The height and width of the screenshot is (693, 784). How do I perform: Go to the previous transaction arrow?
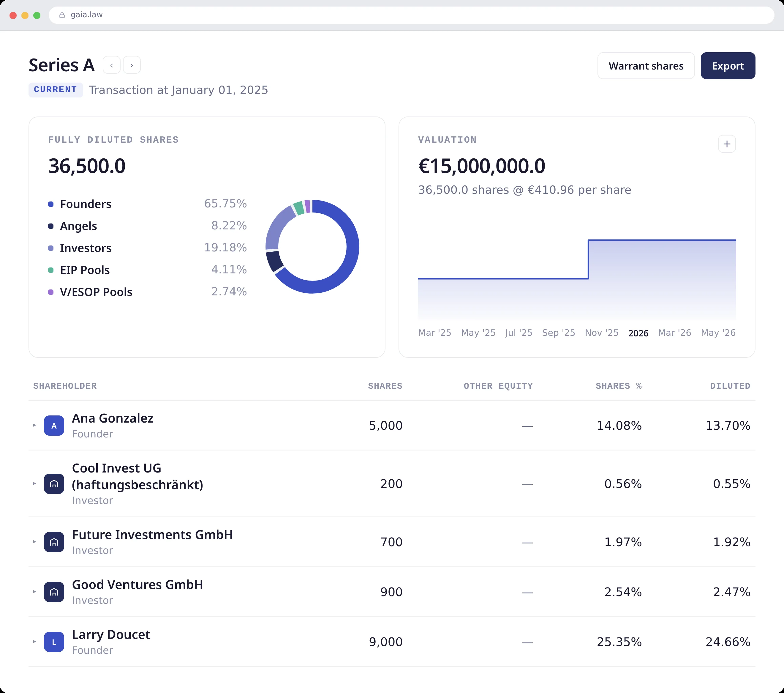112,65
